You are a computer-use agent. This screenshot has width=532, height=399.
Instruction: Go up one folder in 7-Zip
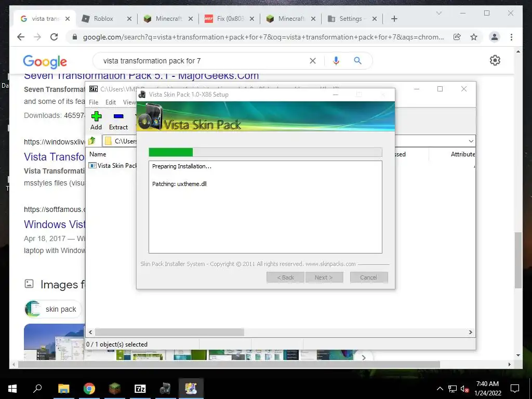point(92,141)
